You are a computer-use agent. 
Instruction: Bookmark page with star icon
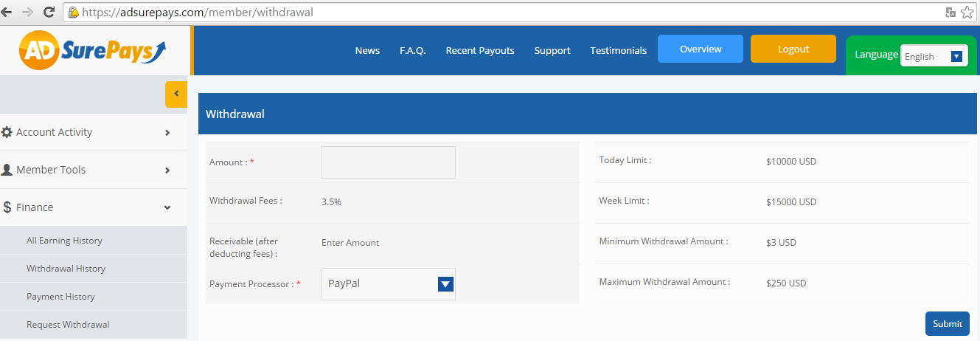(x=967, y=13)
